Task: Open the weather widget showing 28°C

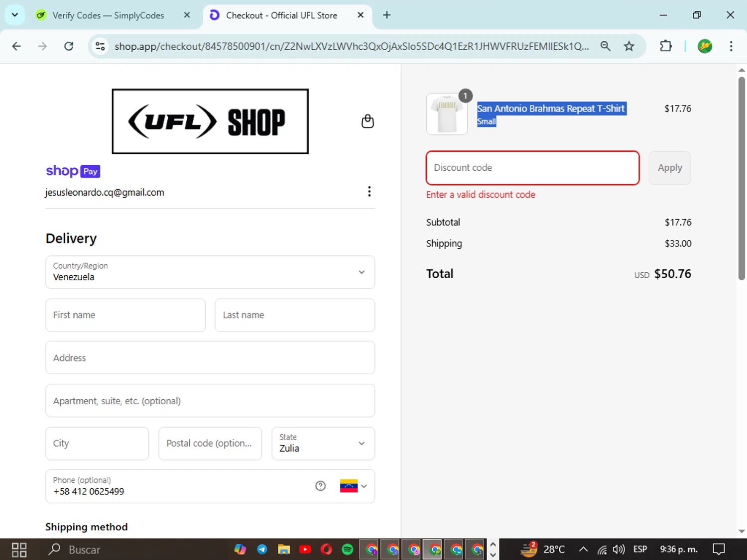Action: click(x=543, y=550)
